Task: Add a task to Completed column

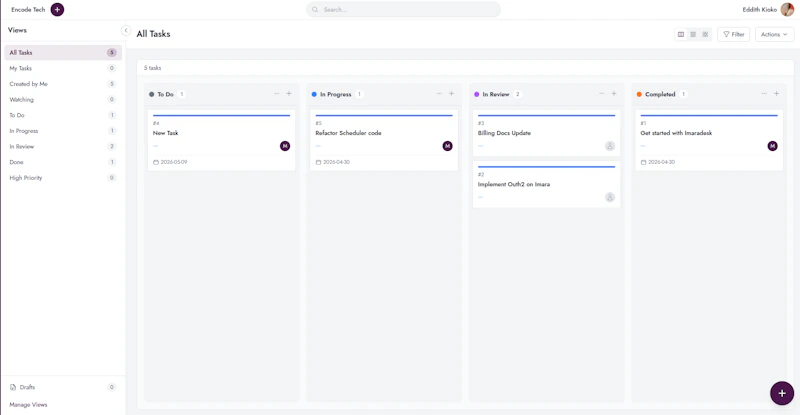Action: [776, 94]
